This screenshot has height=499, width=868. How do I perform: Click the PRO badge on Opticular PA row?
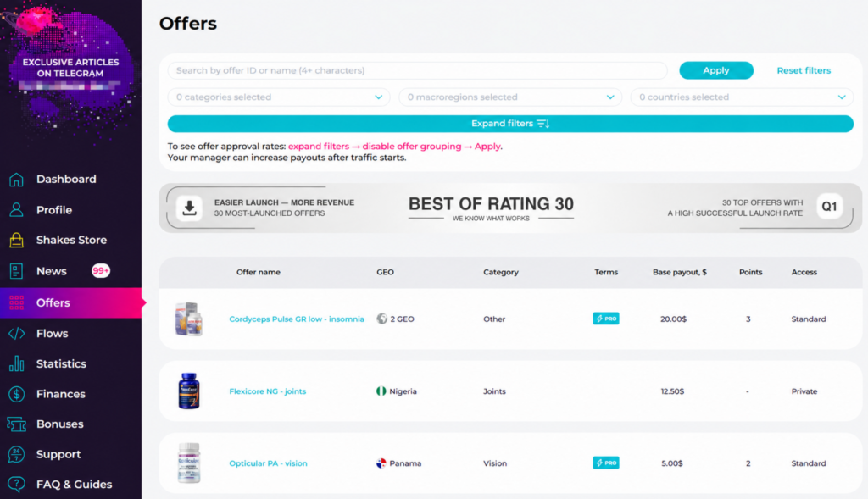605,463
